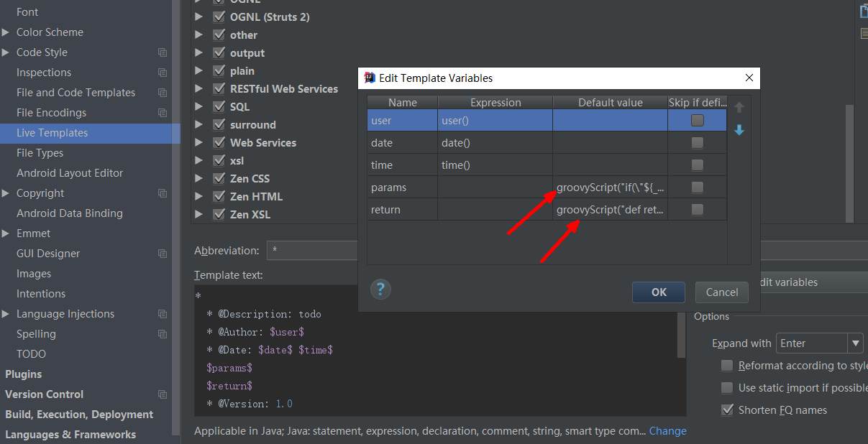The width and height of the screenshot is (868, 444).
Task: Disable Shorten FQ names option
Action: coord(727,410)
